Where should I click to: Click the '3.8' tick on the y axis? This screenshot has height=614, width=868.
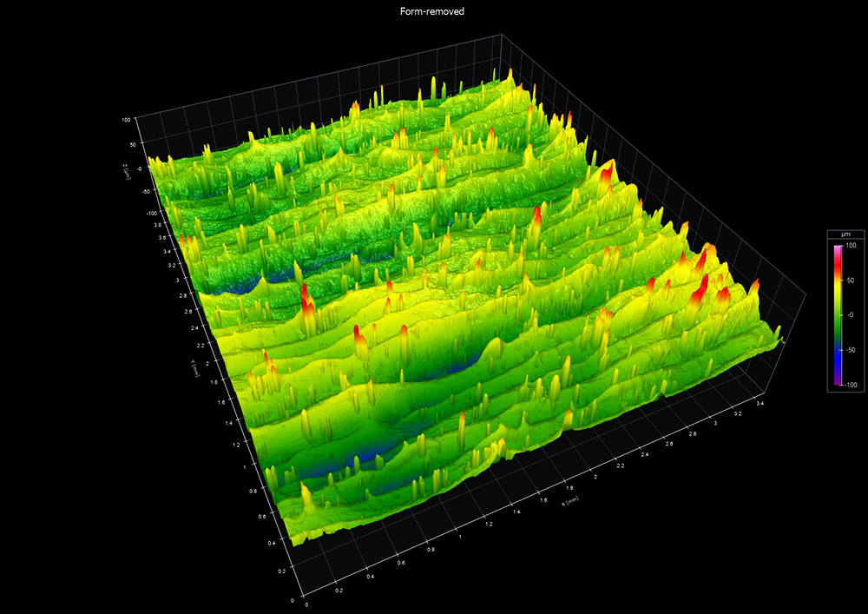coord(157,225)
